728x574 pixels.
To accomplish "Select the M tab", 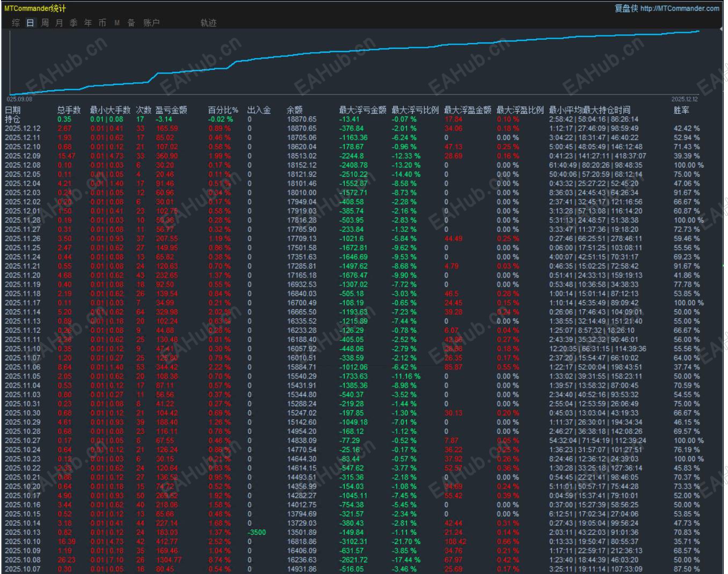I will pos(117,23).
